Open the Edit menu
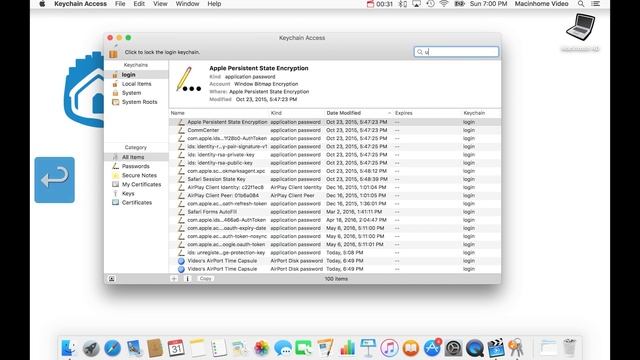Screen dimensions: 640x360 [x=139, y=4]
